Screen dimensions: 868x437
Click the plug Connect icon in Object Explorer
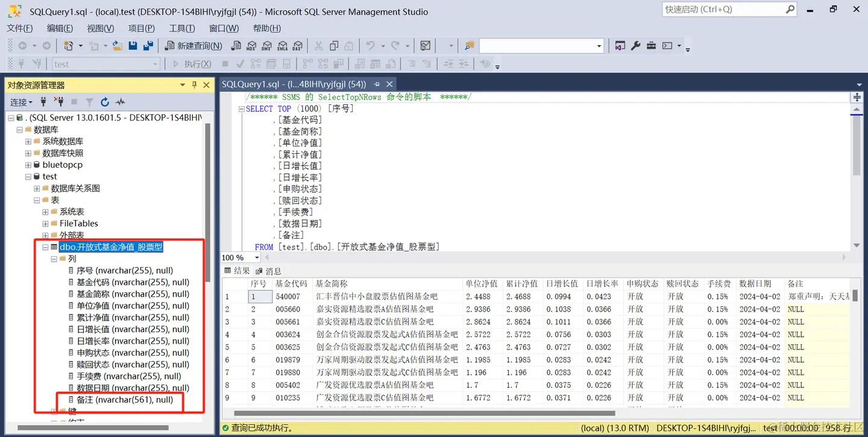[43, 102]
